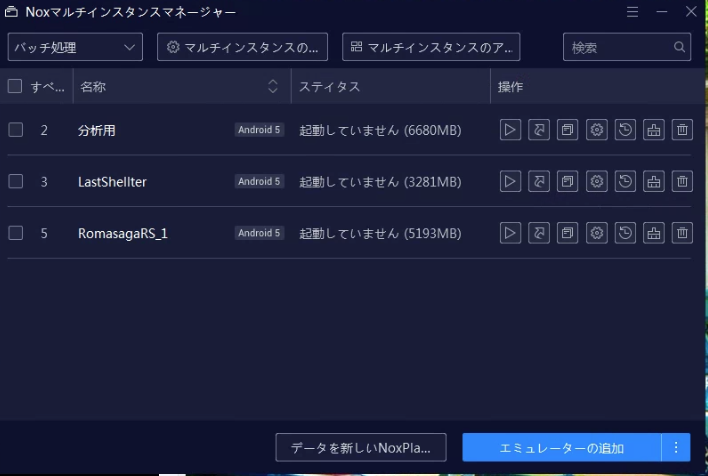Sort instances by 名称 column arrows
This screenshot has width=708, height=476.
pos(273,86)
